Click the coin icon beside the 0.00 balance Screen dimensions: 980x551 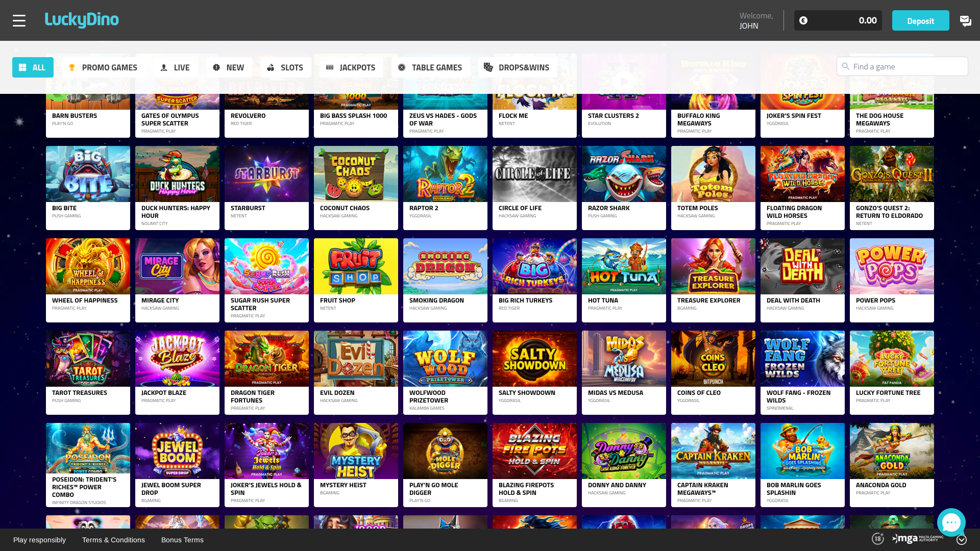pyautogui.click(x=804, y=20)
